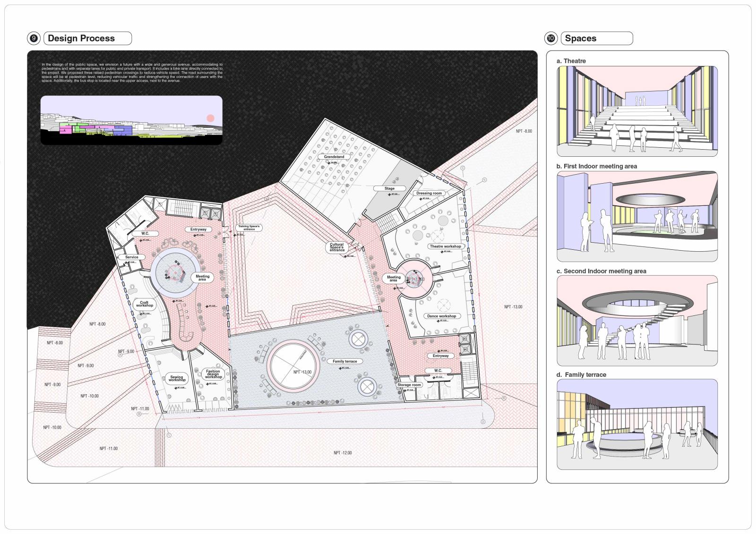This screenshot has width=756, height=534.
Task: Click the Grandstand label on the plan
Action: coord(334,157)
